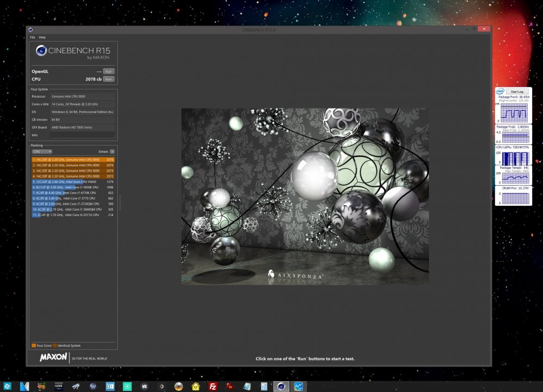Image resolution: width=543 pixels, height=392 pixels.
Task: Open the iLok License Manager taskbar icon
Action: click(59, 386)
